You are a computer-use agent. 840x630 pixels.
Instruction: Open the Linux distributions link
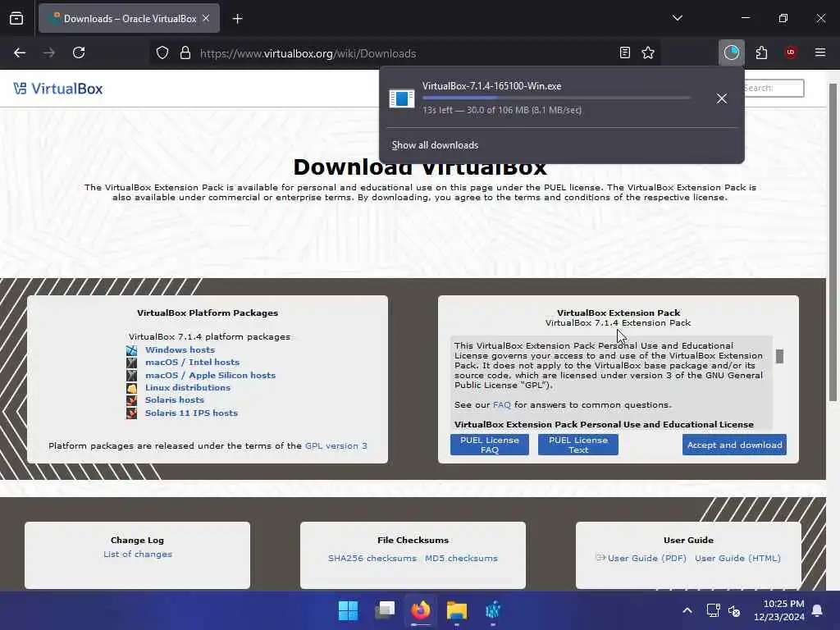[188, 387]
